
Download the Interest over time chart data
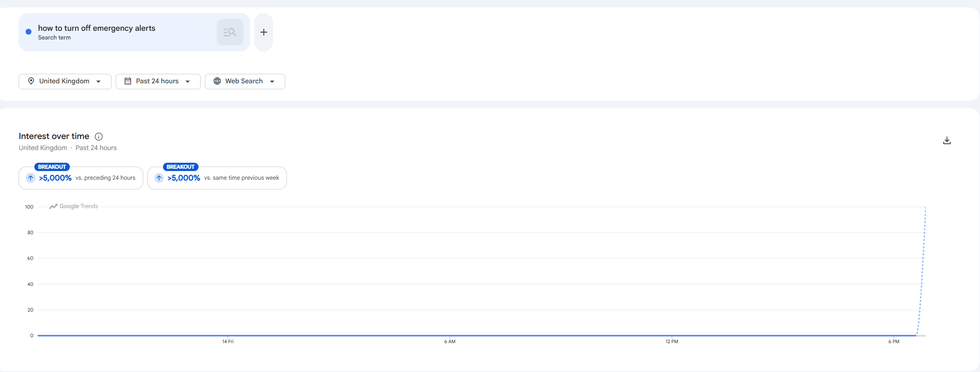947,141
